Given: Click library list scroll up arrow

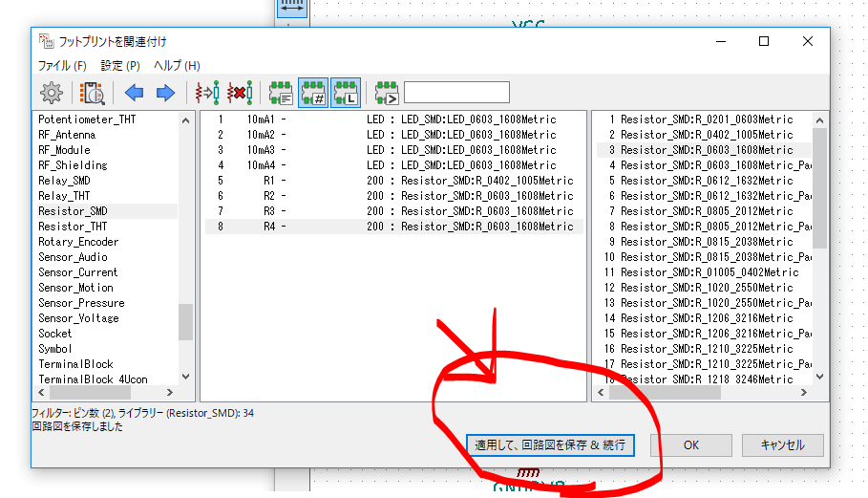Looking at the screenshot, I should tap(185, 120).
